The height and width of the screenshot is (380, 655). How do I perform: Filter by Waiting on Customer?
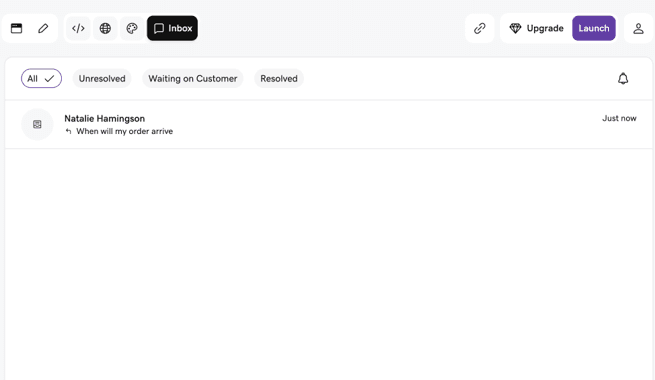pos(193,79)
